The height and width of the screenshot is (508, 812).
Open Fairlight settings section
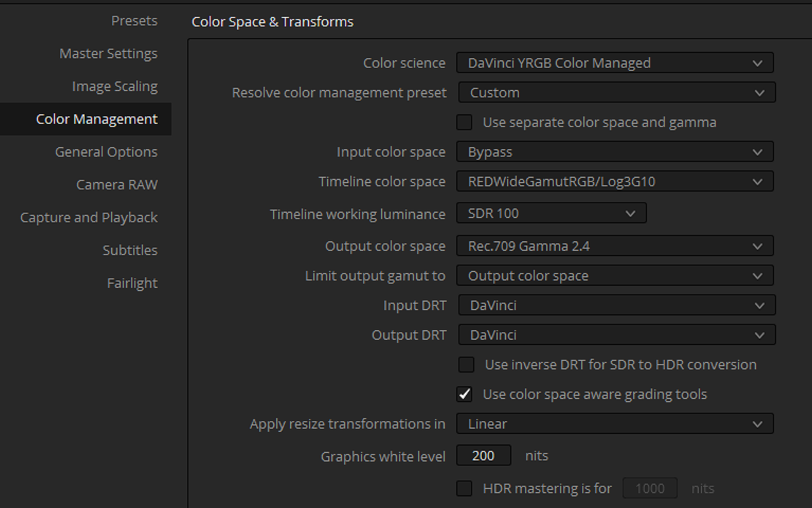point(132,283)
